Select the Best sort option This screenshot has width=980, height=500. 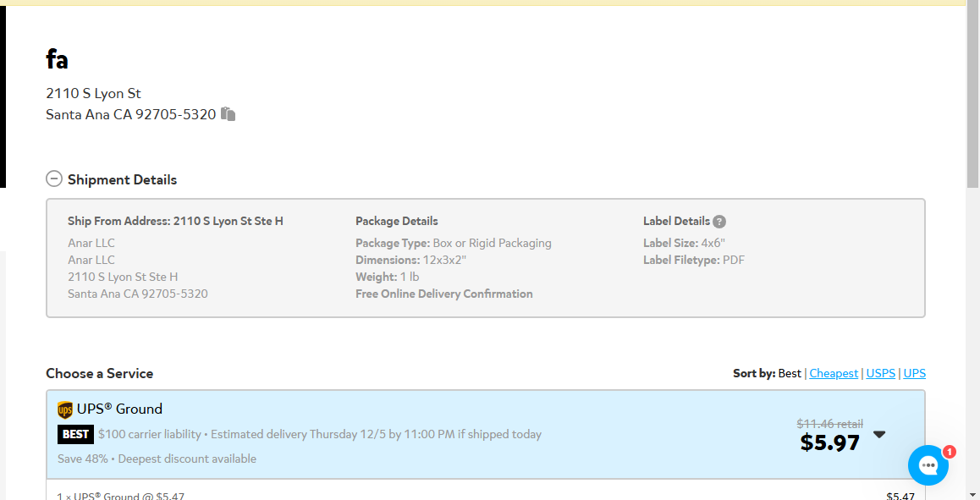(790, 373)
